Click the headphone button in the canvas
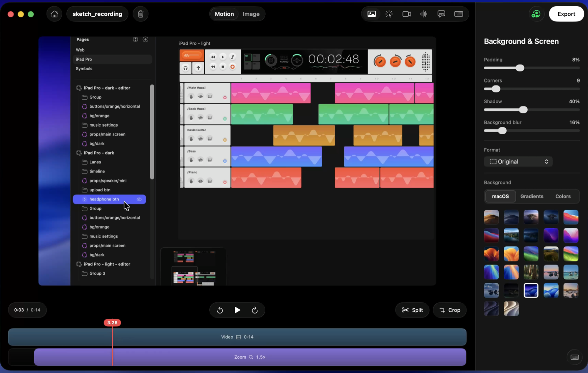The height and width of the screenshot is (373, 588). 186,68
